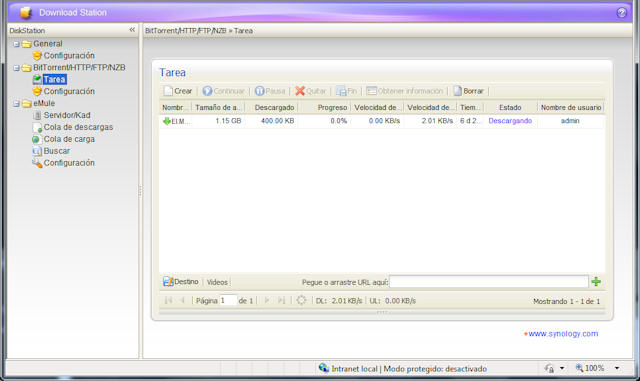Click the Pausa toolbar icon
The image size is (640, 381).
[260, 91]
